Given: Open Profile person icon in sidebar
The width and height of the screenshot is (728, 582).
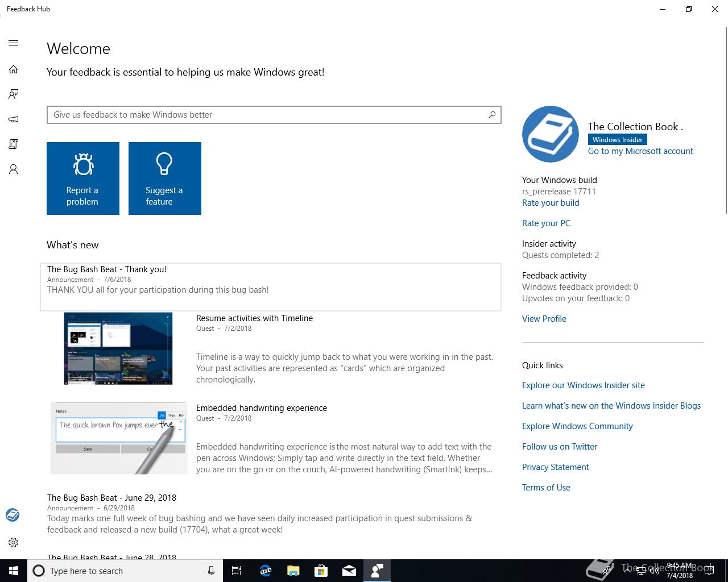Looking at the screenshot, I should 14,169.
